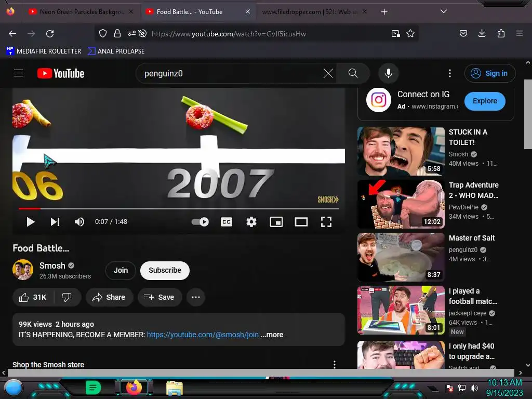Open a new browser tab

pyautogui.click(x=384, y=12)
